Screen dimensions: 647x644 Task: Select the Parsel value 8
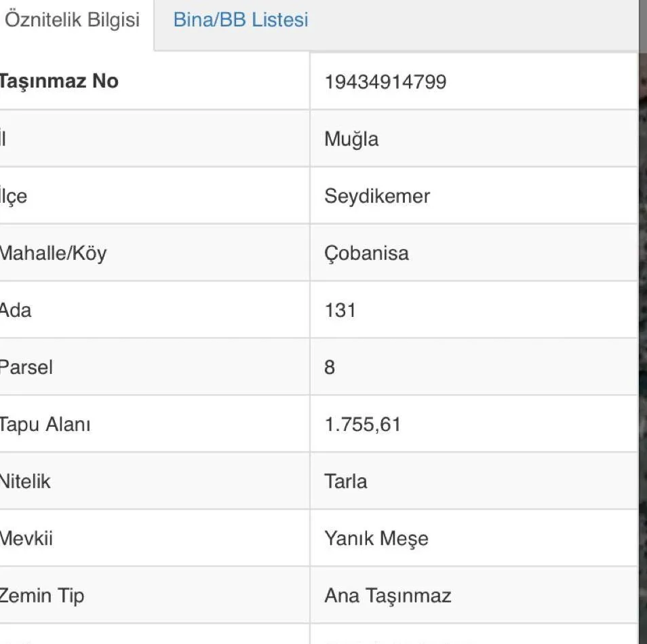(x=330, y=368)
